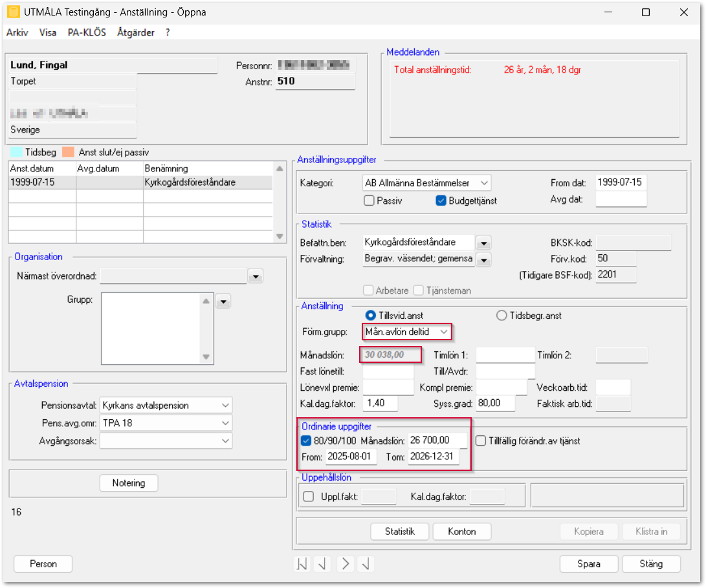Image resolution: width=706 pixels, height=588 pixels.
Task: Click the arrow button beside the Grupp list
Action: pyautogui.click(x=223, y=301)
